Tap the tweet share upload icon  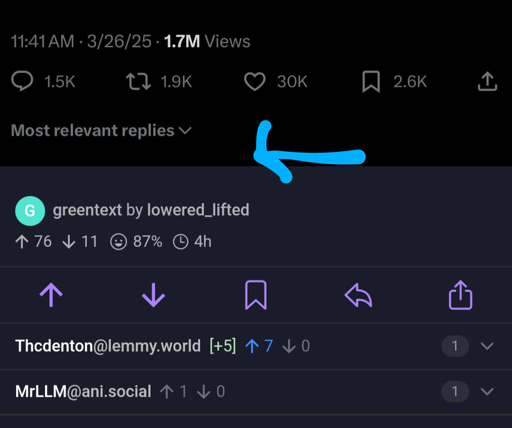pyautogui.click(x=487, y=81)
